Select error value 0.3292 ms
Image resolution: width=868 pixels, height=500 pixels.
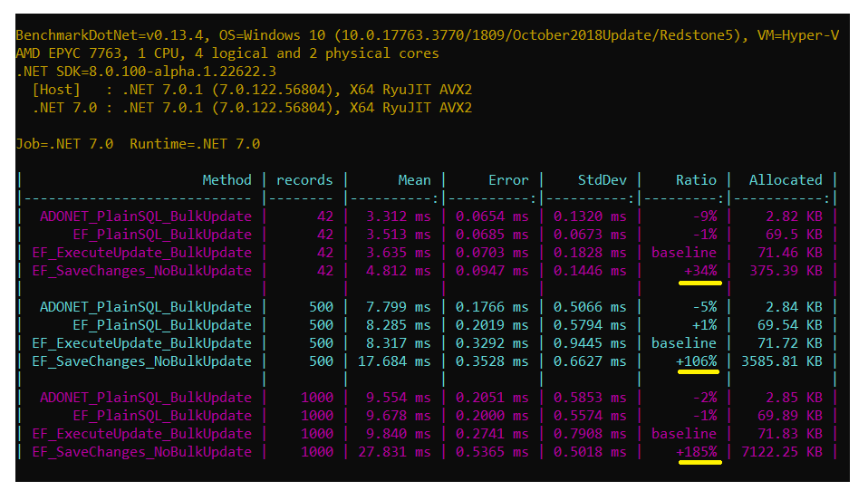(x=492, y=343)
